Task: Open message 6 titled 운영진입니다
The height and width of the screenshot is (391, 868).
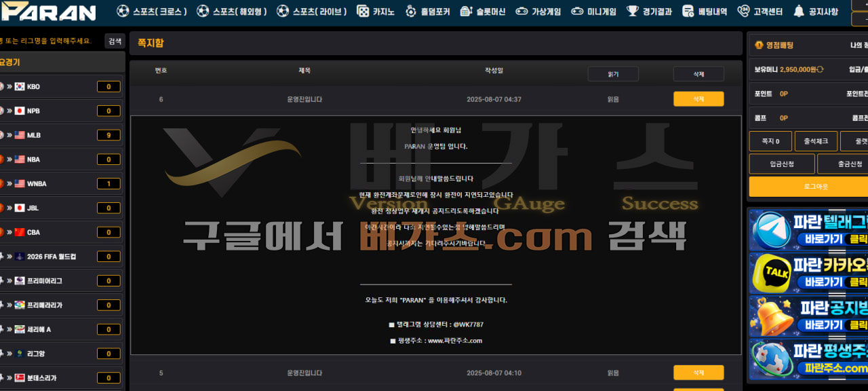Action: click(x=304, y=99)
